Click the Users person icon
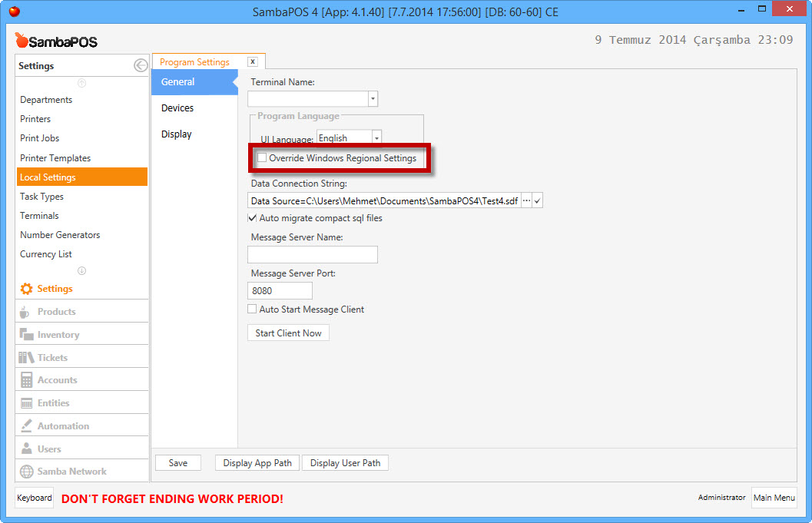Viewport: 812px width, 523px height. tap(26, 449)
